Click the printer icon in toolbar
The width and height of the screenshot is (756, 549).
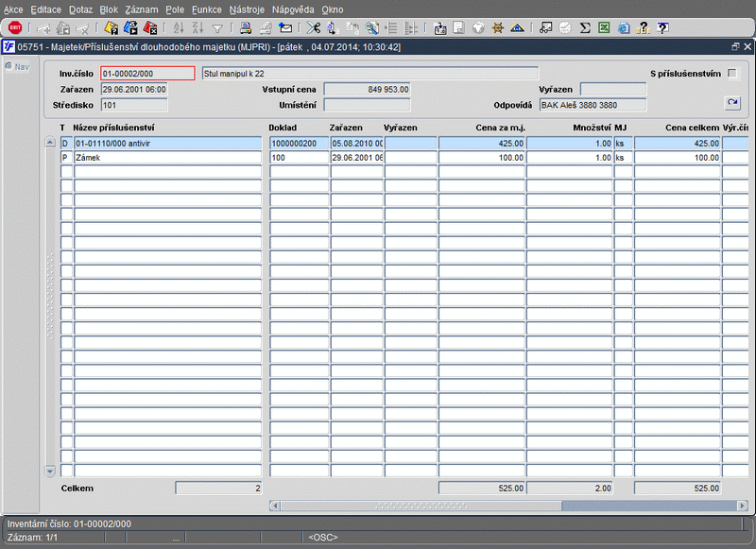coord(246,28)
